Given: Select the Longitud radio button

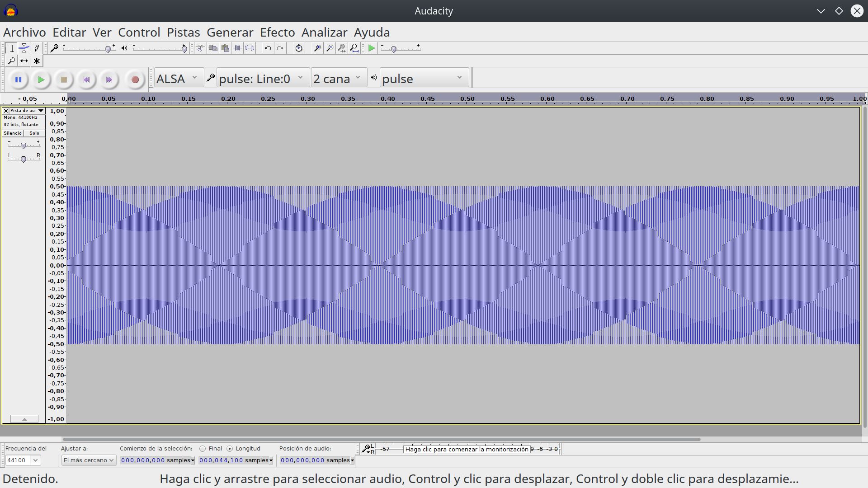Looking at the screenshot, I should 230,449.
